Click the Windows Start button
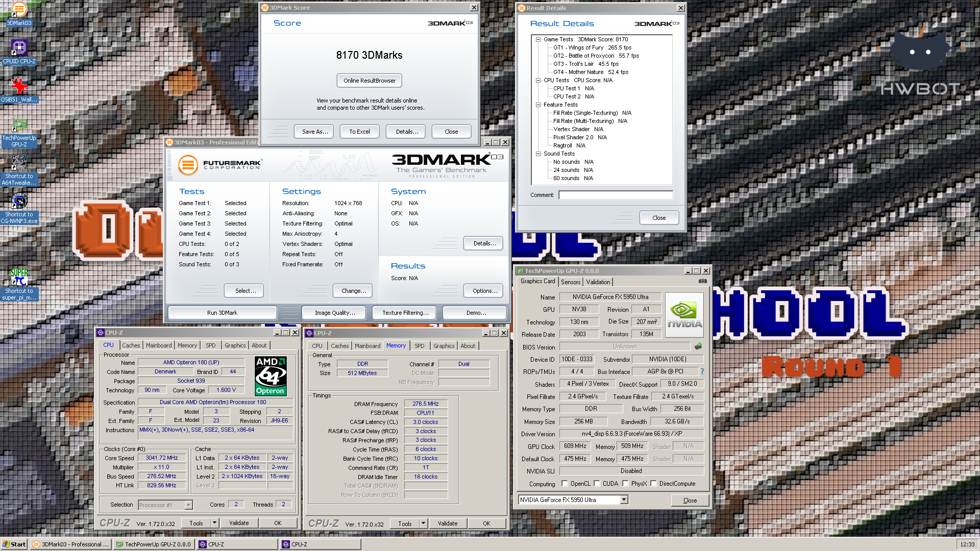 (14, 544)
